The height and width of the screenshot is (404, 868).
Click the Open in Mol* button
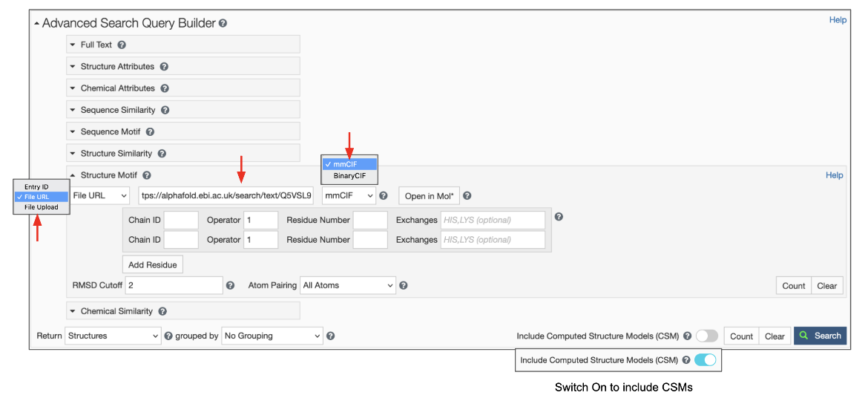tap(430, 196)
